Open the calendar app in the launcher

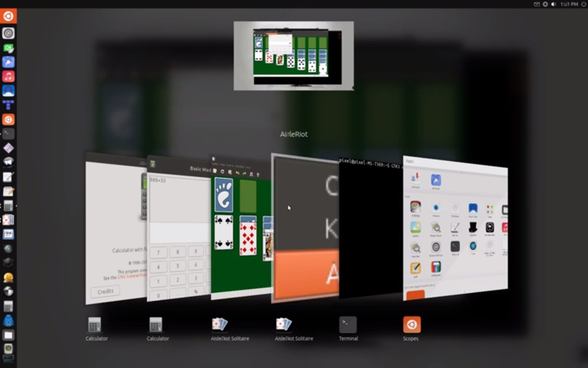8,234
